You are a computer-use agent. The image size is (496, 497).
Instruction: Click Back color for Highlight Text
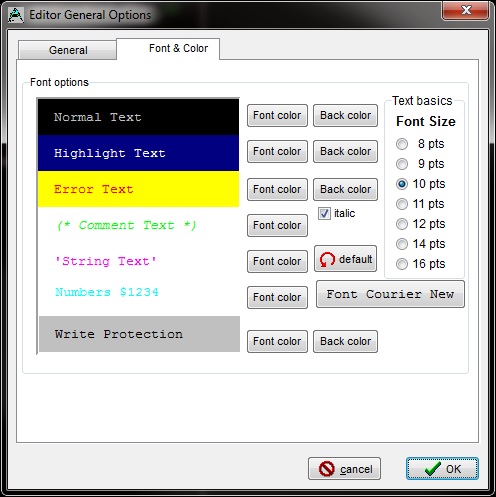(x=345, y=151)
